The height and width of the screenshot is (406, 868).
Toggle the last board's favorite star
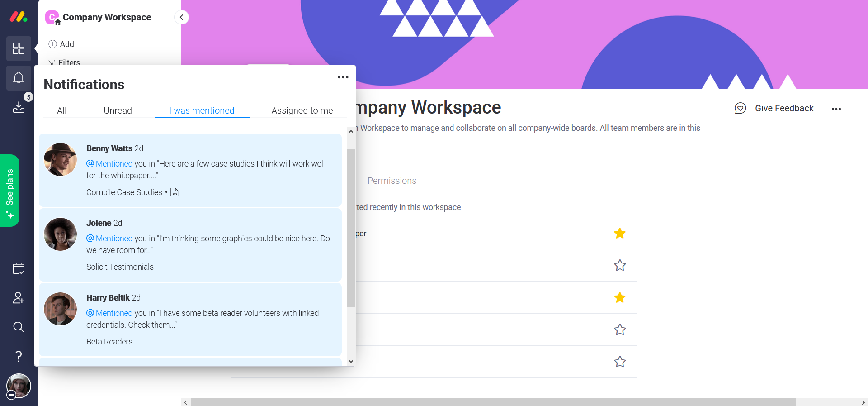click(x=620, y=362)
